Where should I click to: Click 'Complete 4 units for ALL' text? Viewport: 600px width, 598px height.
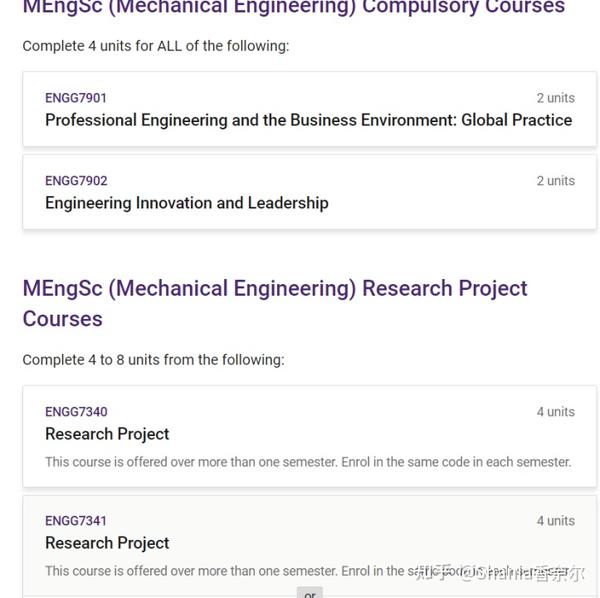tap(156, 46)
